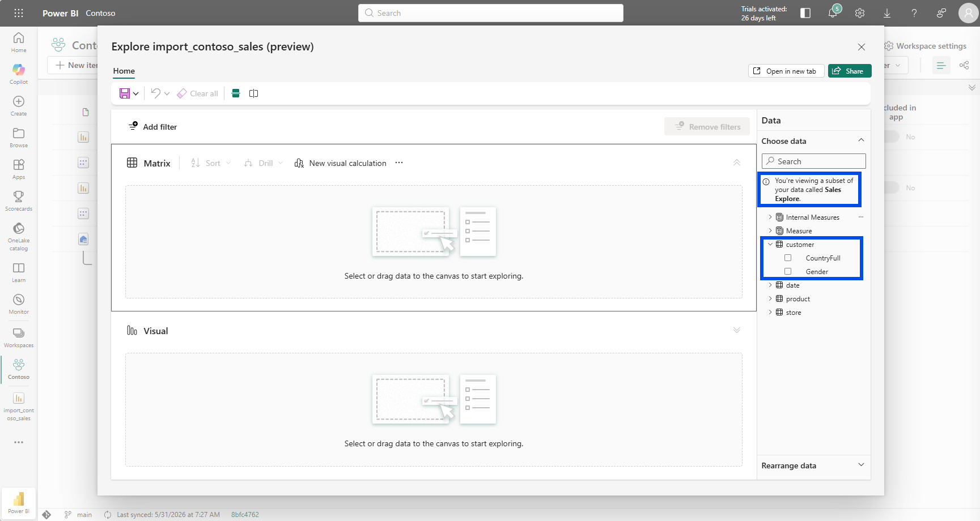Open source control status icon

pos(46,515)
